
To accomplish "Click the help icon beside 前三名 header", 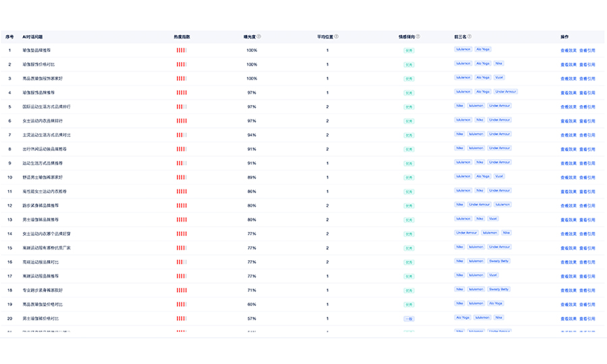I will (x=469, y=36).
